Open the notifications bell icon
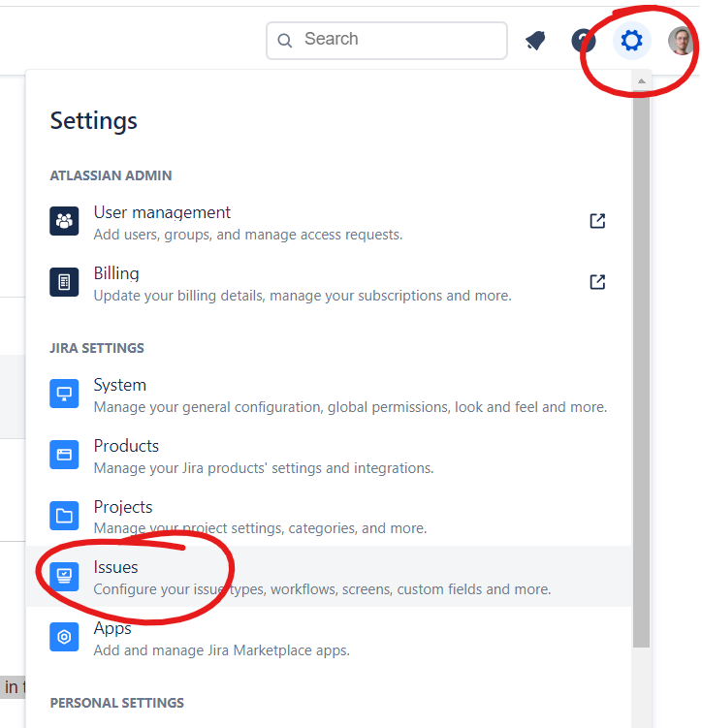Image resolution: width=702 pixels, height=728 pixels. click(x=536, y=41)
